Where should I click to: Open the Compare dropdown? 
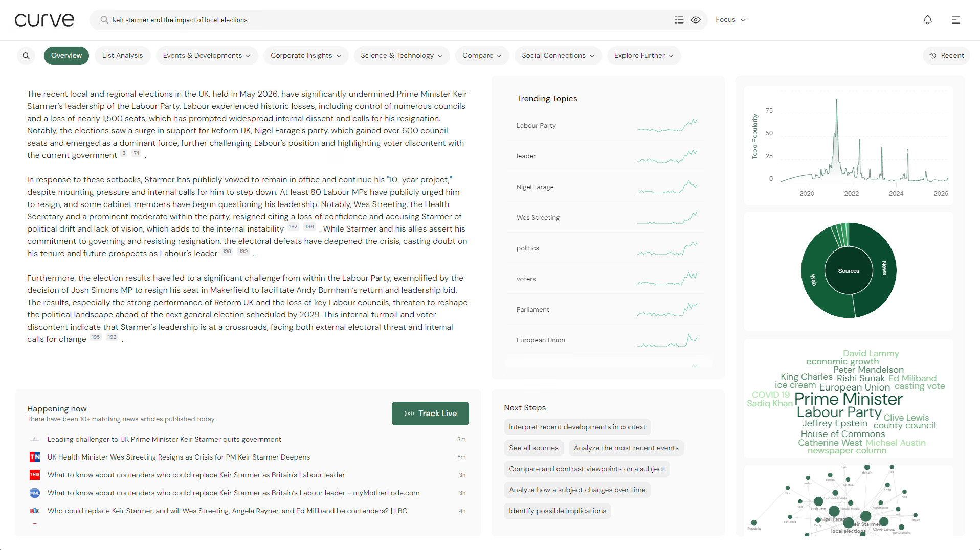[482, 56]
